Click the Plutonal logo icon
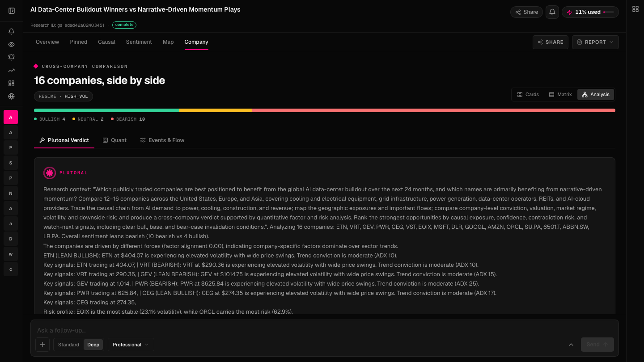This screenshot has height=362, width=644. [50, 173]
